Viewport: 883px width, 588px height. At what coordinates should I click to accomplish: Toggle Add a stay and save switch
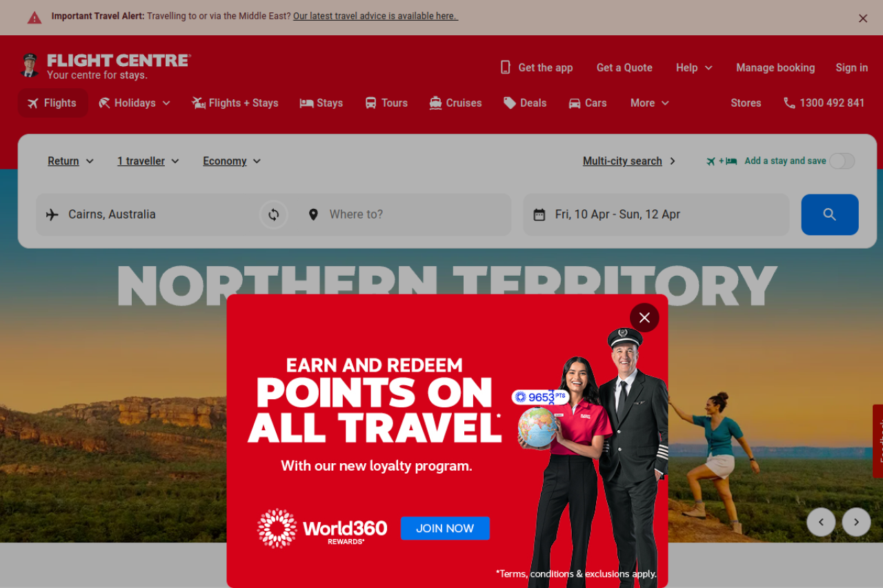[x=842, y=161]
